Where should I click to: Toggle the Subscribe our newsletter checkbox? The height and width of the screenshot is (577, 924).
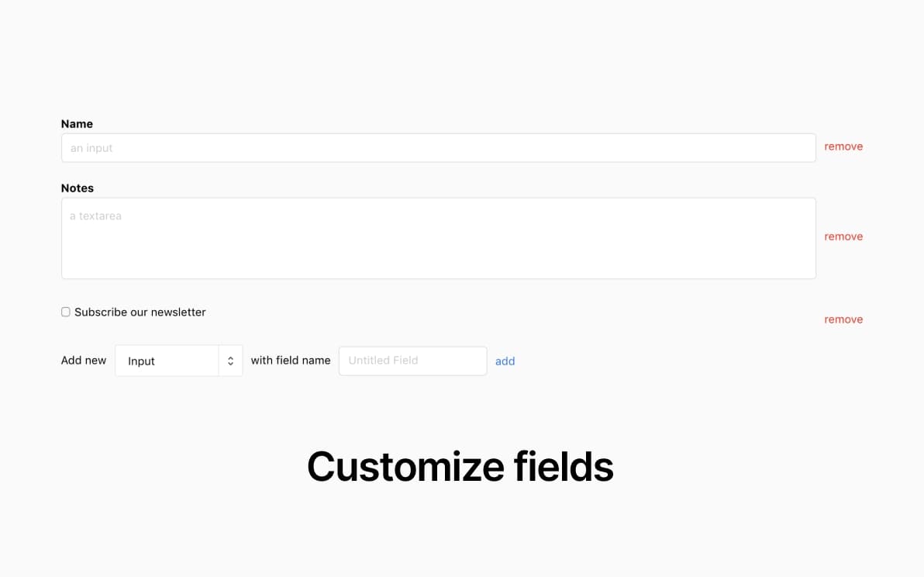66,312
